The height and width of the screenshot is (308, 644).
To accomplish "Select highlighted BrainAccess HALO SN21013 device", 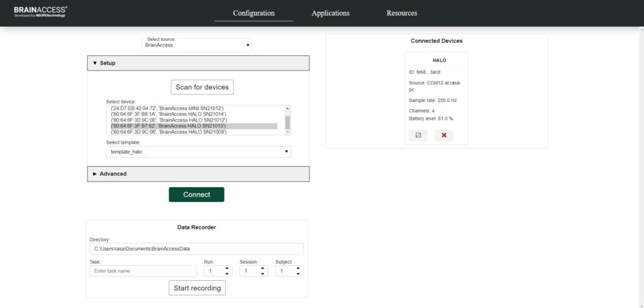I will tap(194, 126).
